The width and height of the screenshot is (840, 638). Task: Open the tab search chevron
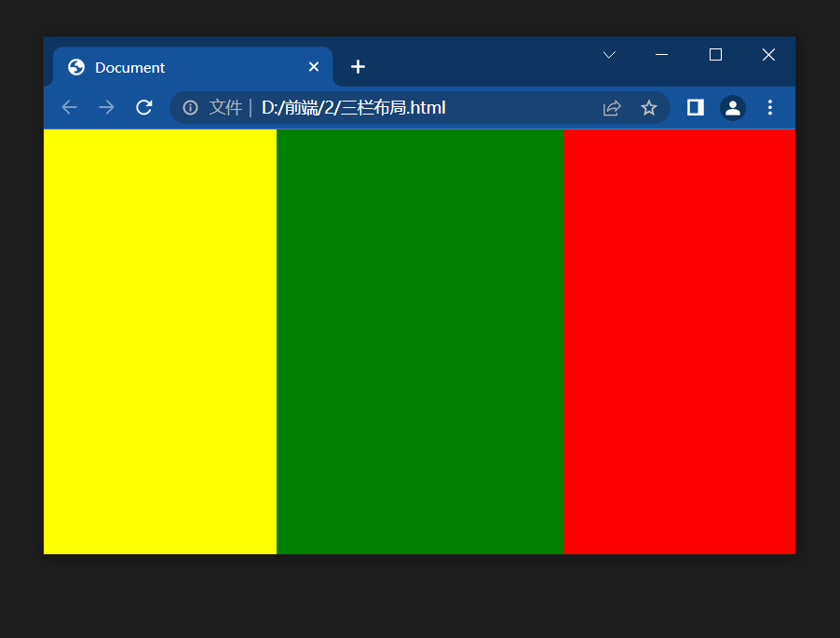click(609, 55)
